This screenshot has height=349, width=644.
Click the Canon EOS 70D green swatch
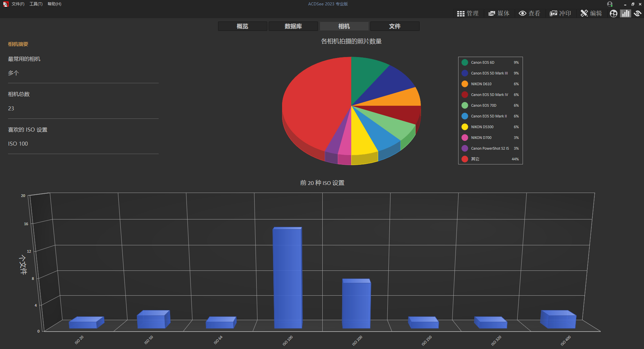click(x=465, y=105)
